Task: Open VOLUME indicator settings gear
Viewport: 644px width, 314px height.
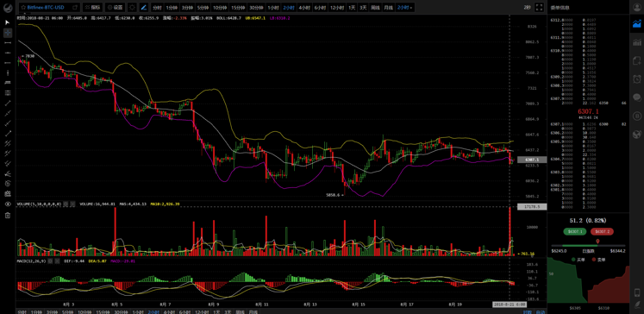Action: click(66, 204)
